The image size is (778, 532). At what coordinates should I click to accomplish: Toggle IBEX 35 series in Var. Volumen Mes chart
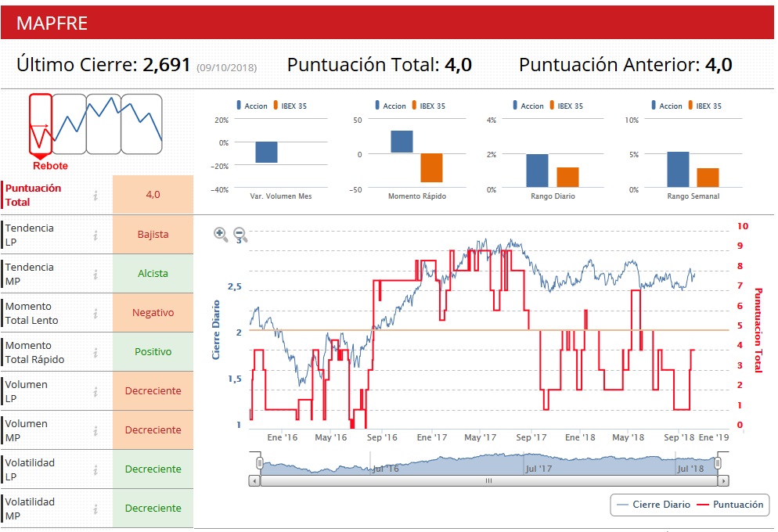click(x=290, y=106)
